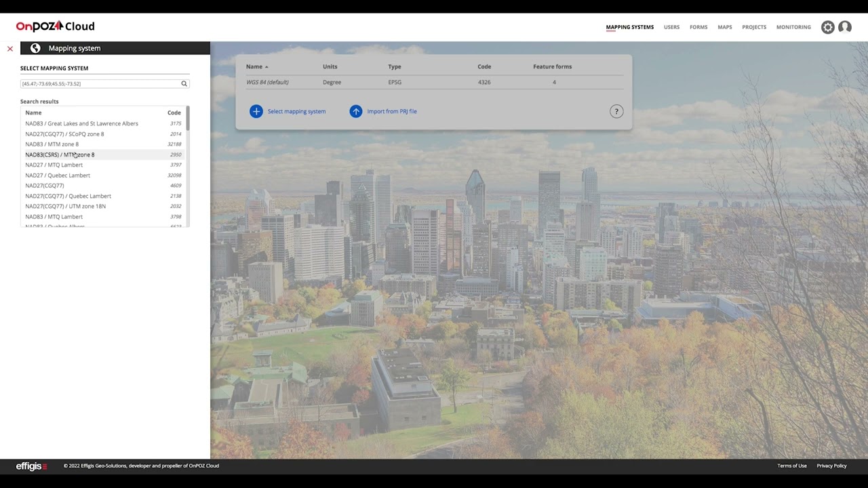This screenshot has height=488, width=868.
Task: Open the help question mark button
Action: click(616, 111)
